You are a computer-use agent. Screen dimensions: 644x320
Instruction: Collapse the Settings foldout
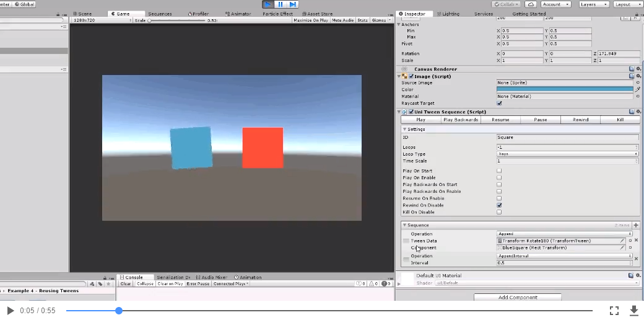click(404, 129)
